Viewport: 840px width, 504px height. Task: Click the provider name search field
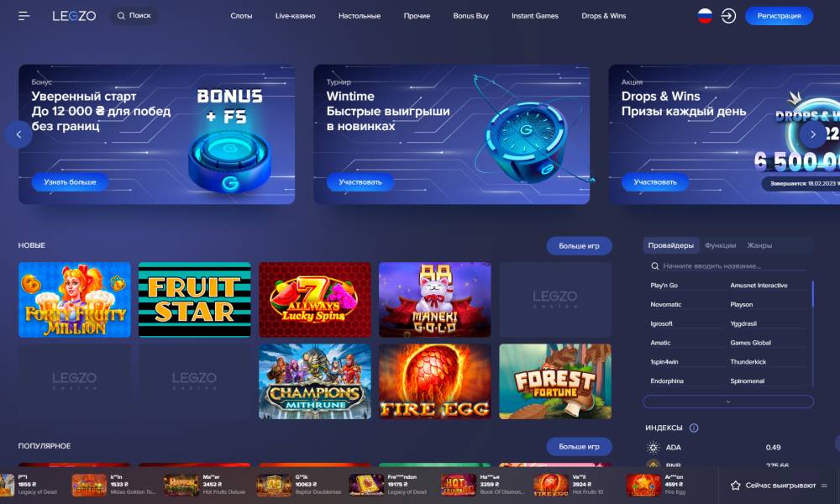pos(728,265)
